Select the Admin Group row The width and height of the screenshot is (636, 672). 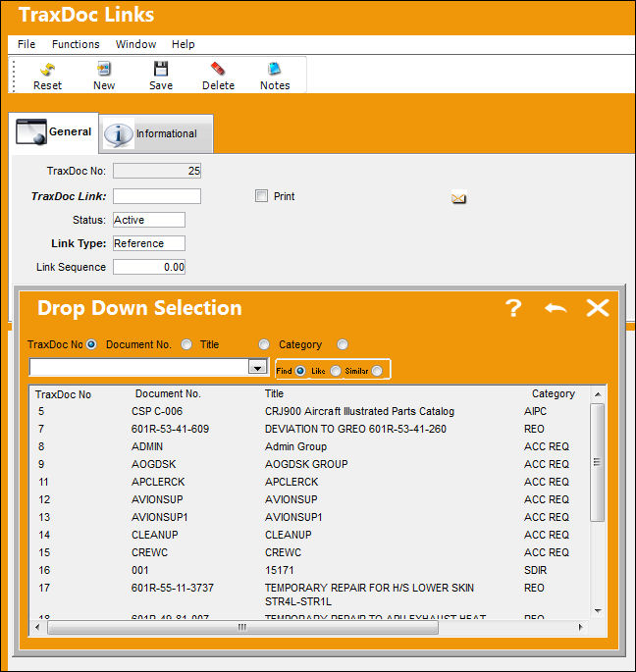point(309,446)
